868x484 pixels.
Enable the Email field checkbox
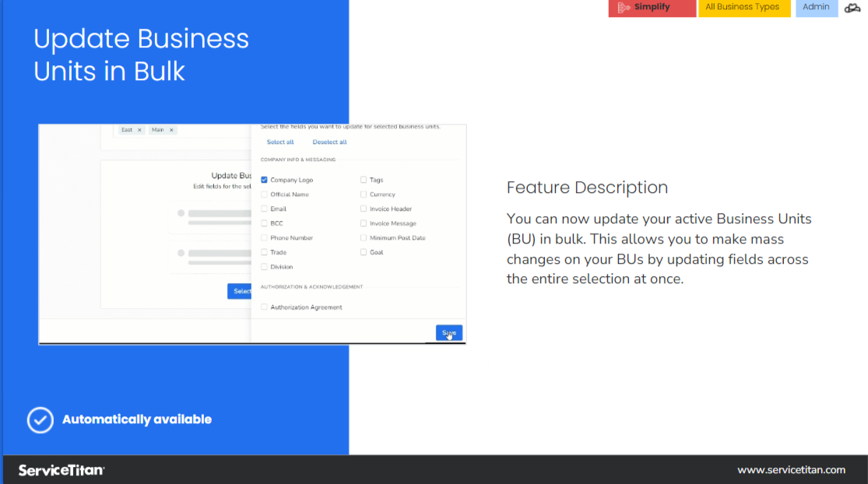pos(264,209)
